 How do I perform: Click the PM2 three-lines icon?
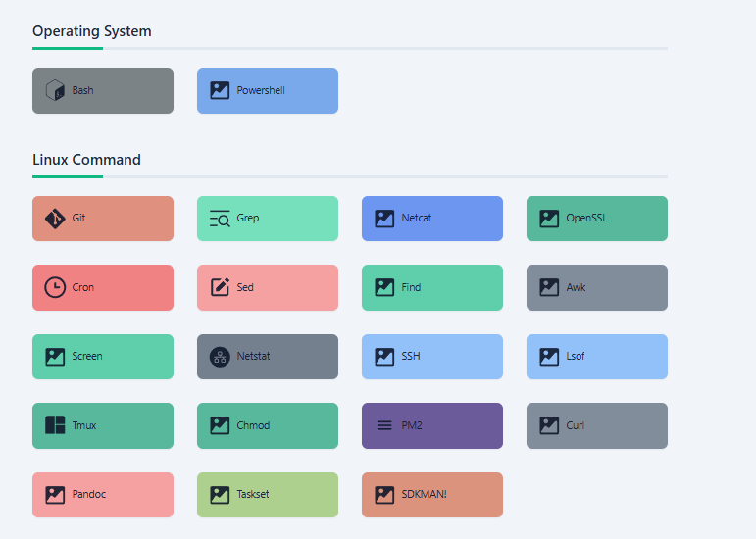(384, 425)
